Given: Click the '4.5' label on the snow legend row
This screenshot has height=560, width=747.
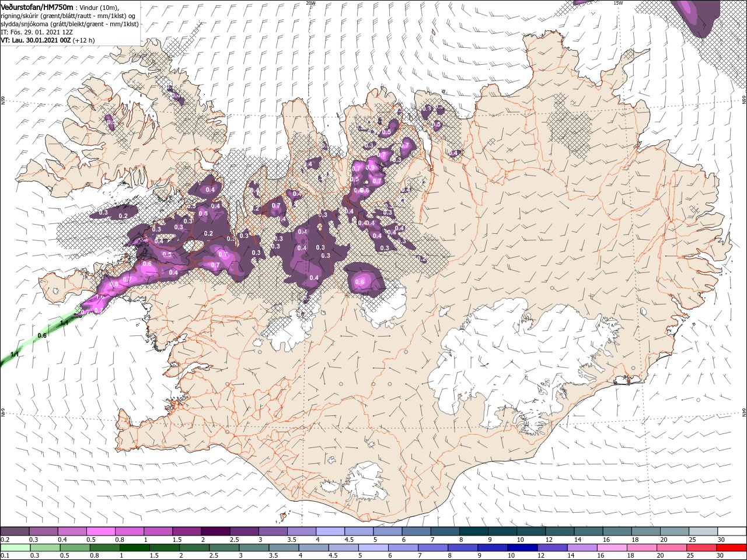Looking at the screenshot, I should pos(349,540).
